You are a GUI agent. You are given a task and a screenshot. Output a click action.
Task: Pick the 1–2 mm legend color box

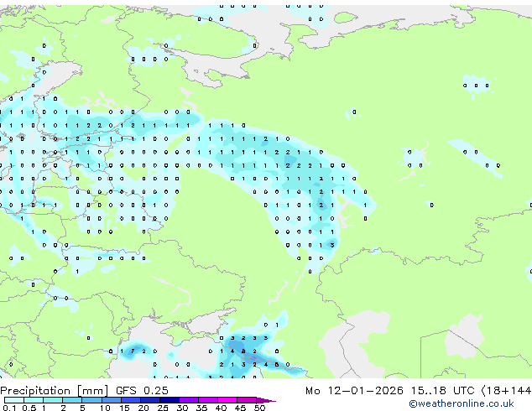pyautogui.click(x=53, y=400)
